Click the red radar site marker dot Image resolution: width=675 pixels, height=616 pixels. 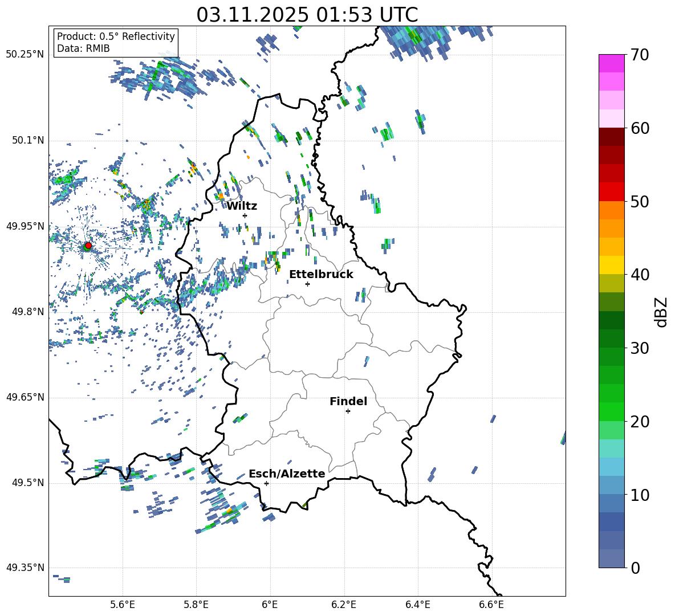point(88,246)
